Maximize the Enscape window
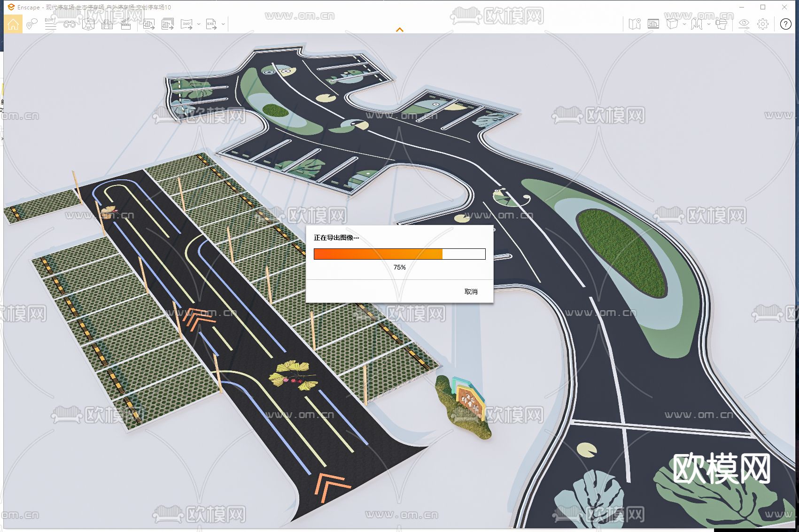 (763, 7)
